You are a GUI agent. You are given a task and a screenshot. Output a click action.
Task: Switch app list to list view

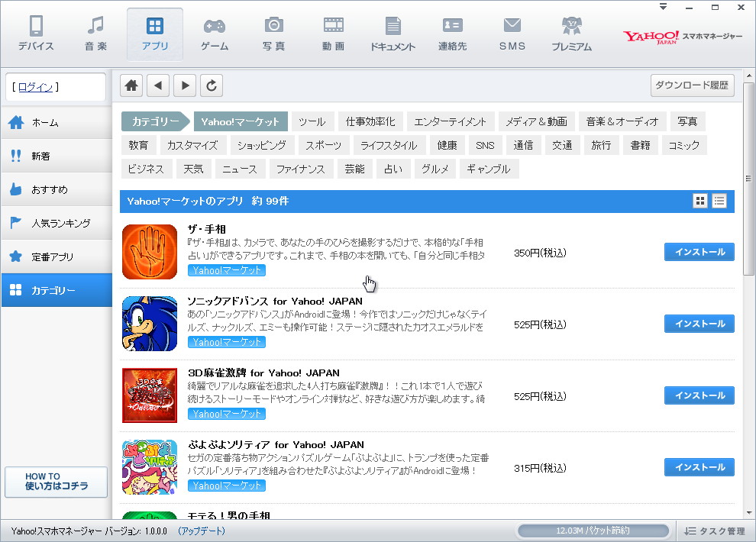click(x=719, y=201)
